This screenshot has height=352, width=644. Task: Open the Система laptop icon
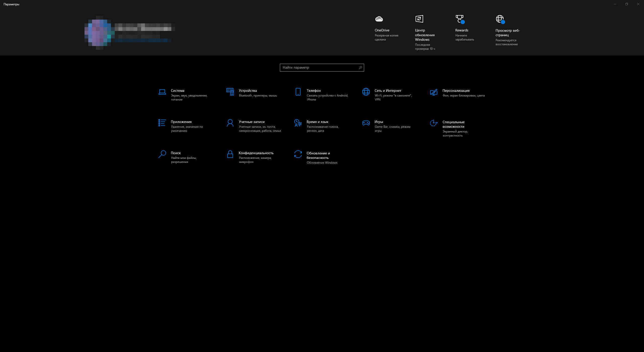pyautogui.click(x=162, y=92)
